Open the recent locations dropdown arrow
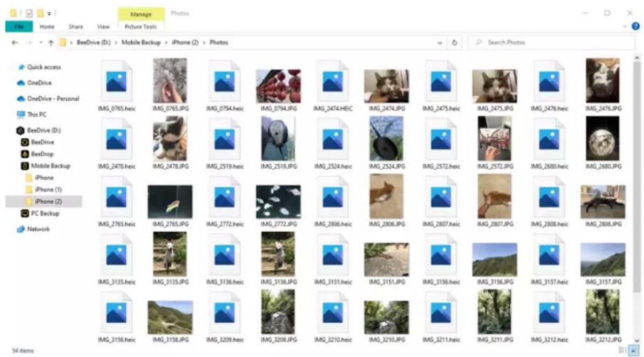 [x=40, y=43]
